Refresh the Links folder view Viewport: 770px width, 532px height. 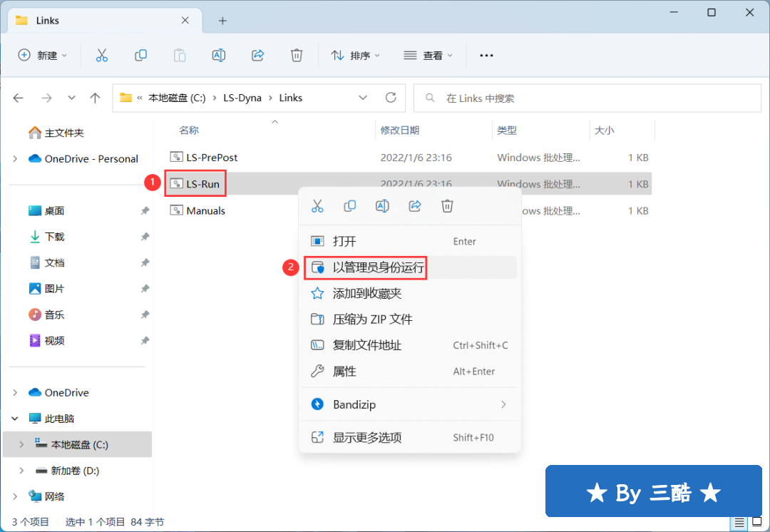(x=391, y=98)
